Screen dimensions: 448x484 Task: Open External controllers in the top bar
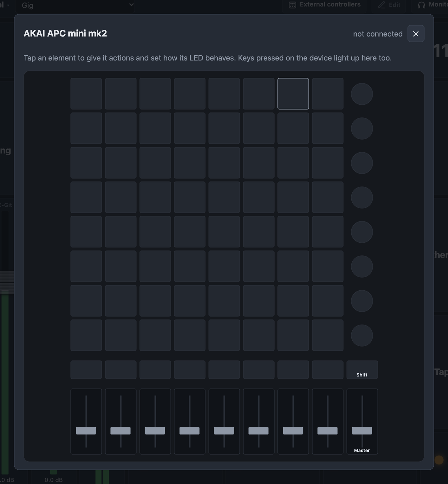click(x=324, y=5)
